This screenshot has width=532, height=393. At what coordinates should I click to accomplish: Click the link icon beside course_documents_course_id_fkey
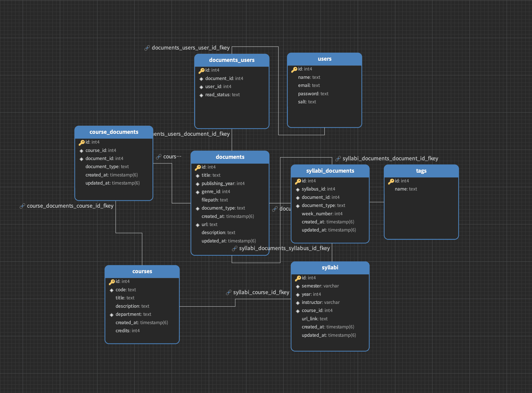(x=22, y=206)
